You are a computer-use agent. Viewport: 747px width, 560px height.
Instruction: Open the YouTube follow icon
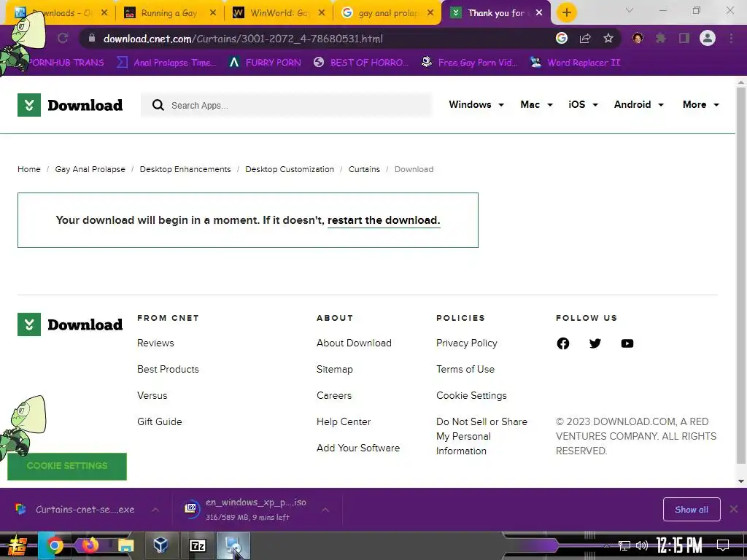(x=627, y=343)
